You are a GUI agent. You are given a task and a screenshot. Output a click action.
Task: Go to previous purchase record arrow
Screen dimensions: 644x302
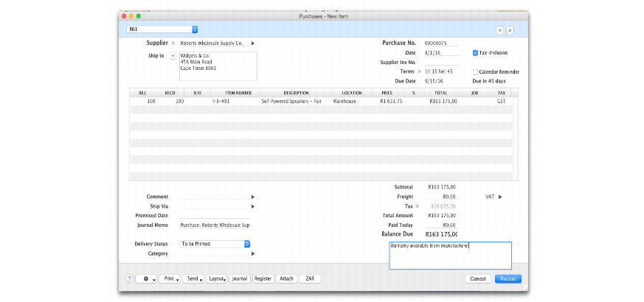[x=499, y=30]
